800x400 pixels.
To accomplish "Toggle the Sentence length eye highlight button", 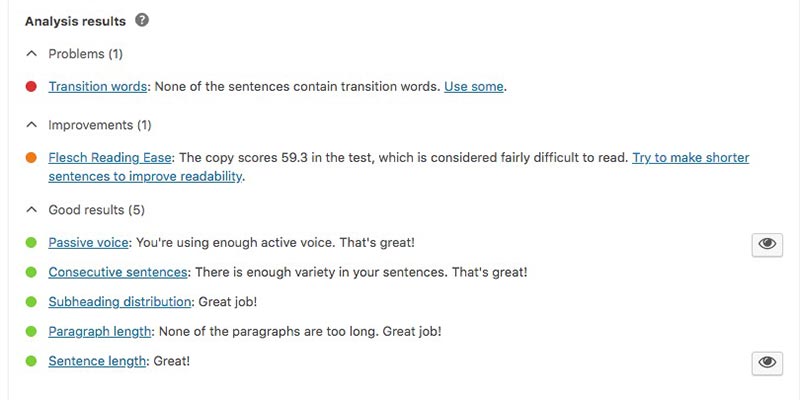I will tap(767, 363).
